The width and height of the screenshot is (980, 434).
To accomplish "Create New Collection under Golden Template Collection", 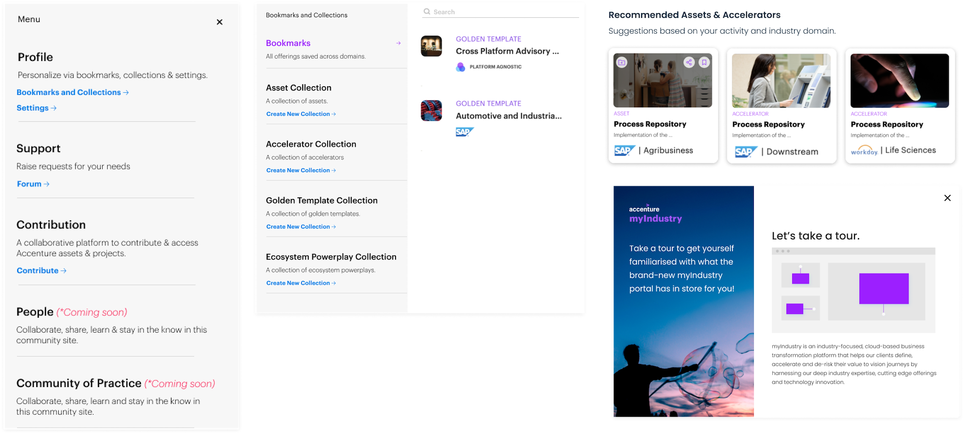I will pyautogui.click(x=301, y=227).
